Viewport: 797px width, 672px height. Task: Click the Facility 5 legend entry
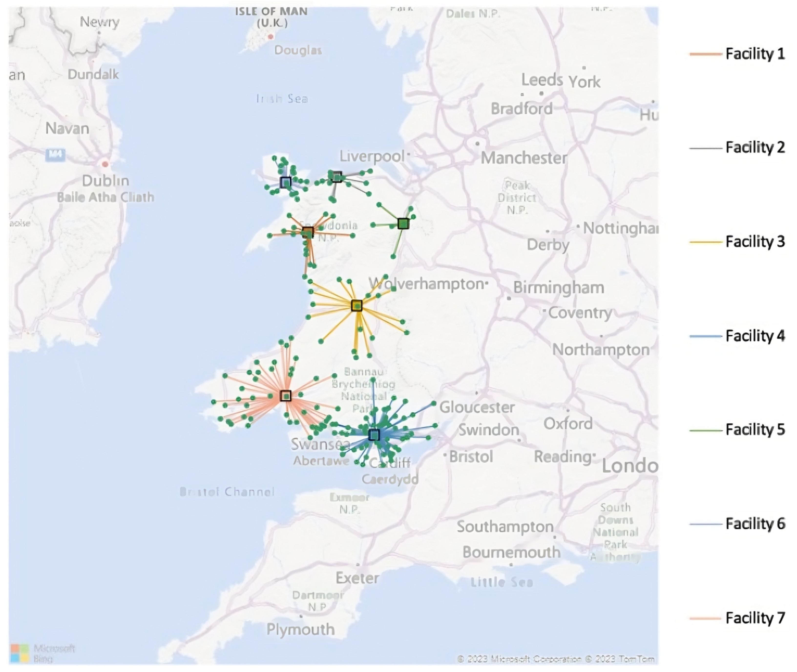[755, 430]
